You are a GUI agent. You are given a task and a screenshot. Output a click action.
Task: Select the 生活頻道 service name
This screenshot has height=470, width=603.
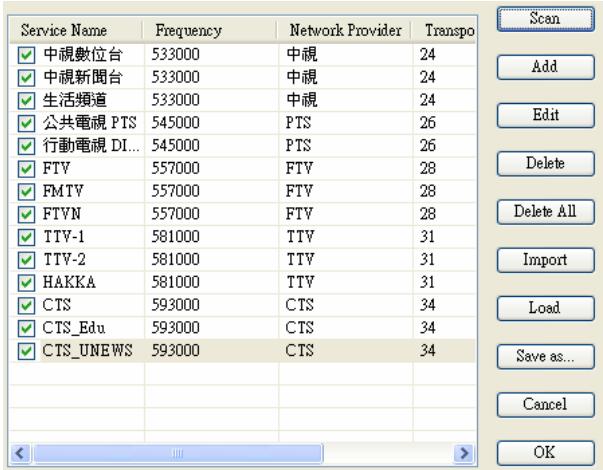(75, 100)
